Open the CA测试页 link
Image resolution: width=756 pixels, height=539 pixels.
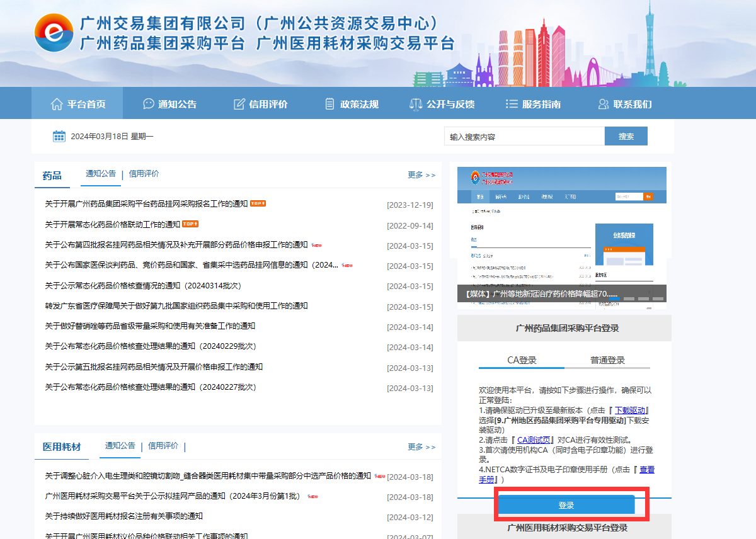[534, 440]
